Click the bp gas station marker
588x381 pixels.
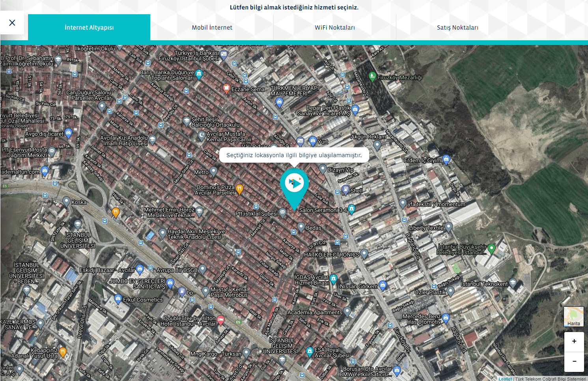click(182, 291)
